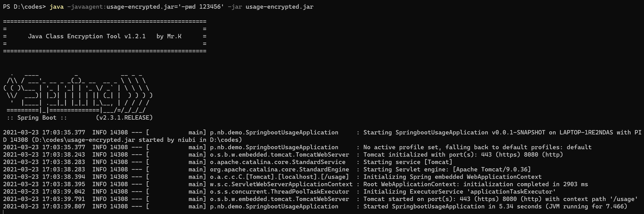Viewport: 644px width, 214px height.
Task: Click the PS D:\codes> prompt text
Action: [x=24, y=7]
